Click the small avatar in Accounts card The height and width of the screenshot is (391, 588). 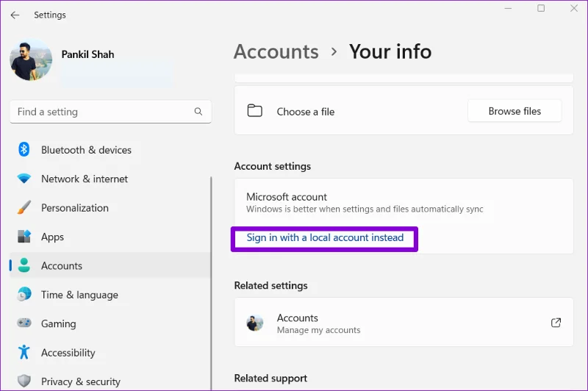tap(255, 323)
